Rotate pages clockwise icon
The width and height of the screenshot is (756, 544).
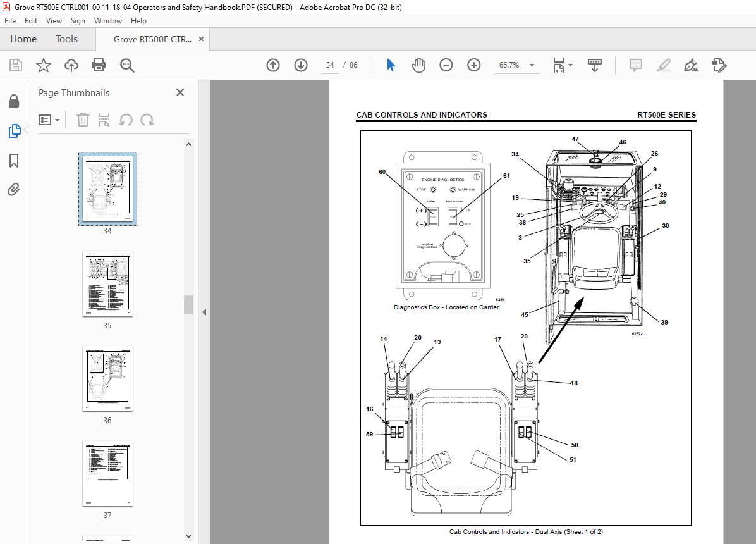[x=147, y=120]
